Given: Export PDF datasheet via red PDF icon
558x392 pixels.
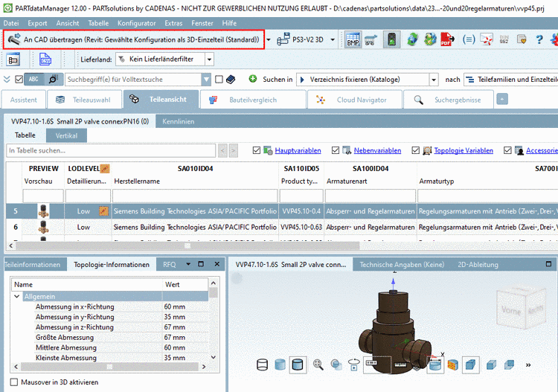Looking at the screenshot, I should (447, 39).
